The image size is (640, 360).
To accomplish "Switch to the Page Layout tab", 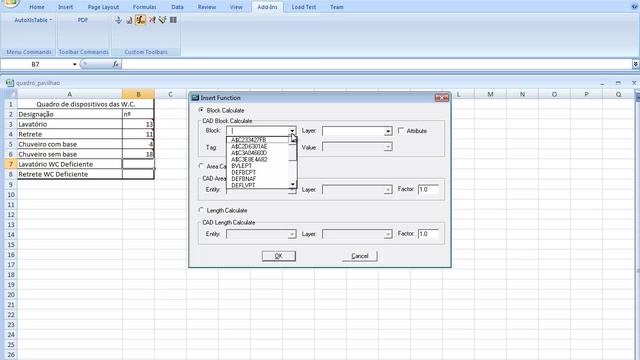I will coord(103,7).
